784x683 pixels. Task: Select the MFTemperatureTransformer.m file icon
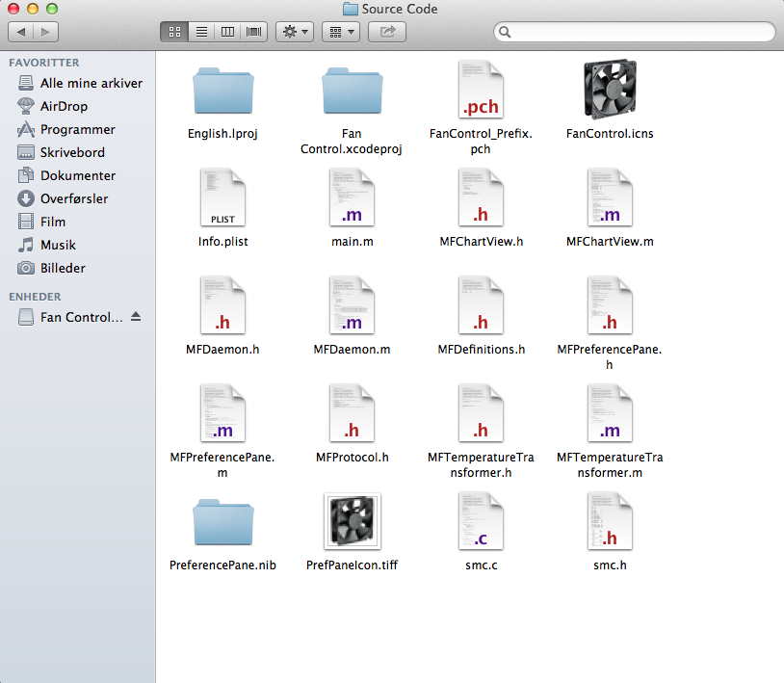pyautogui.click(x=610, y=413)
